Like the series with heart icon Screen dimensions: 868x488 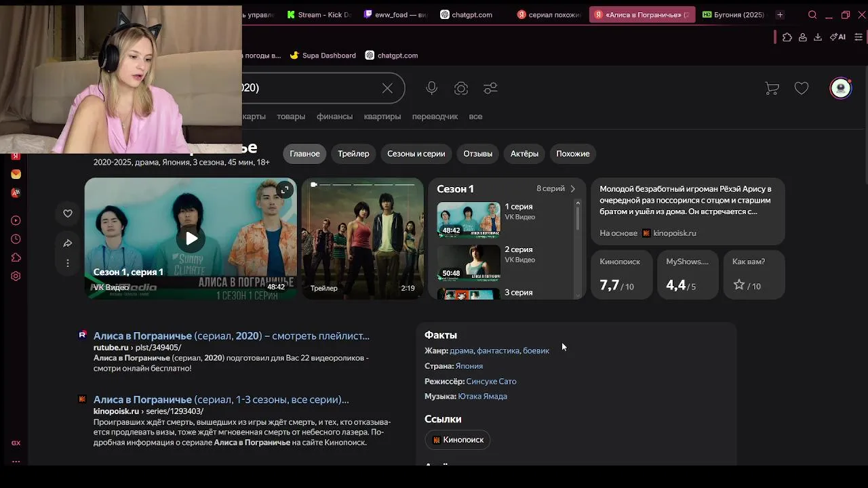(x=68, y=213)
